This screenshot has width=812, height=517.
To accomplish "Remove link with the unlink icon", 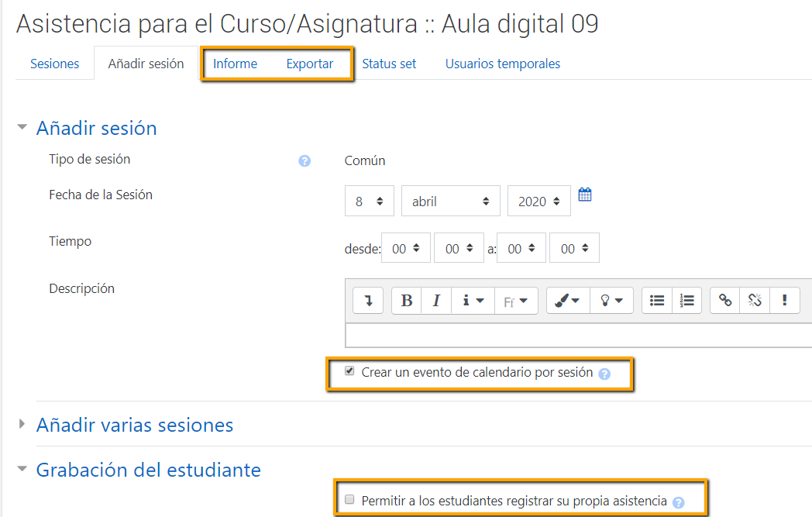I will pyautogui.click(x=755, y=301).
